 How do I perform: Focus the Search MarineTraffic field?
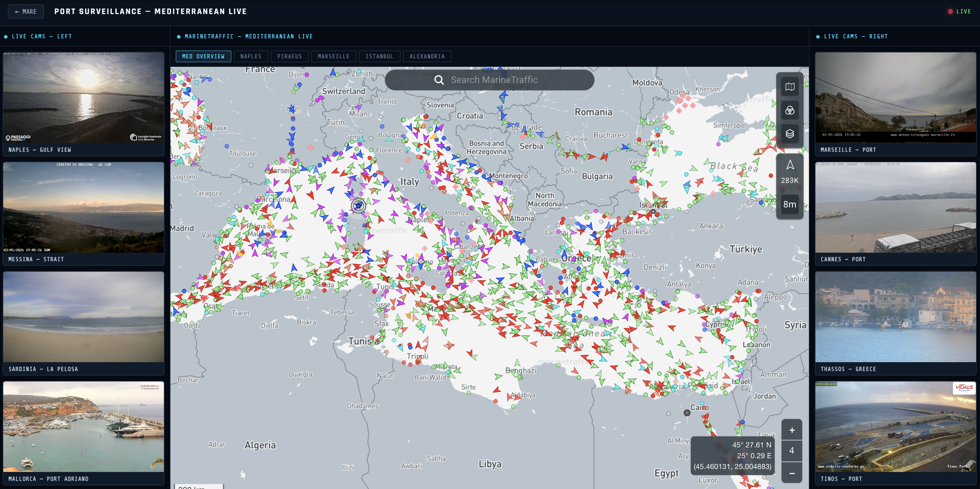pyautogui.click(x=490, y=80)
